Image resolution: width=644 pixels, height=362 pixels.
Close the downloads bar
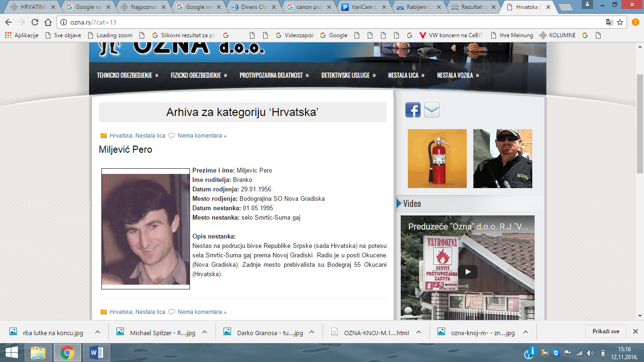click(635, 331)
